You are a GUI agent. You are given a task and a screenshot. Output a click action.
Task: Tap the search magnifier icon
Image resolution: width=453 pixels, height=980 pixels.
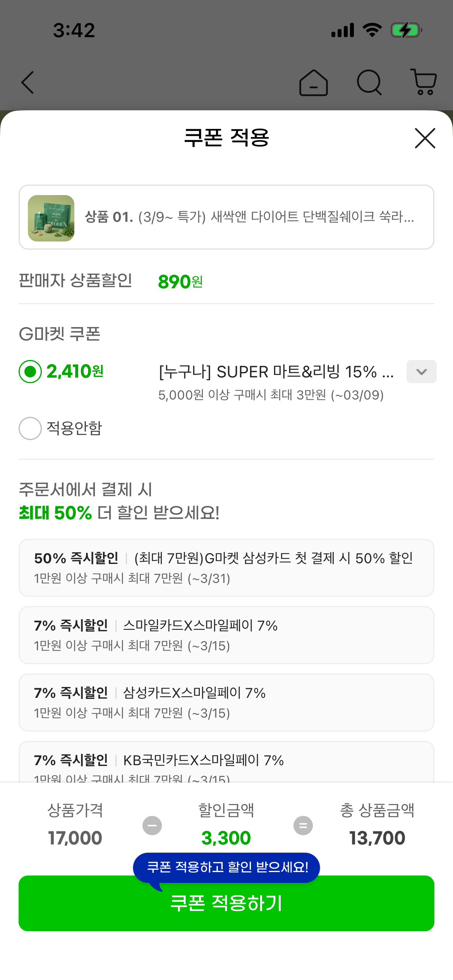tap(369, 82)
